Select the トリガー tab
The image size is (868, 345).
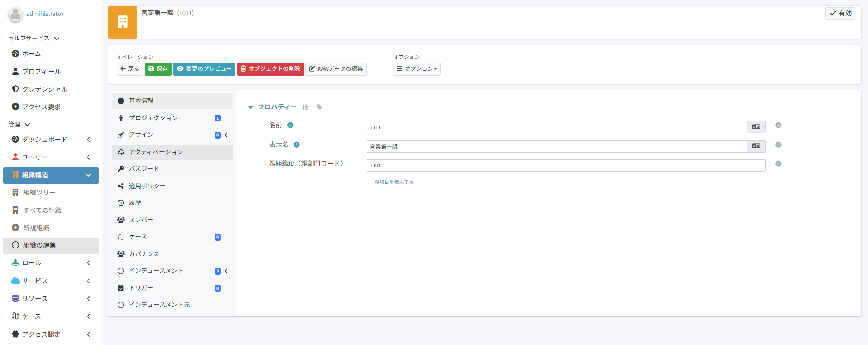click(172, 288)
